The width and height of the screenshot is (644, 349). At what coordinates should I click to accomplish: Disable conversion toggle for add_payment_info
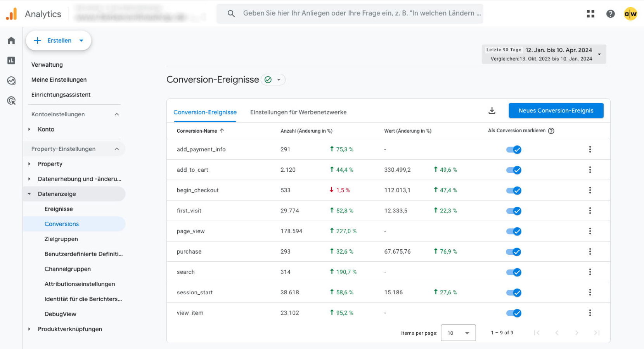coord(514,150)
